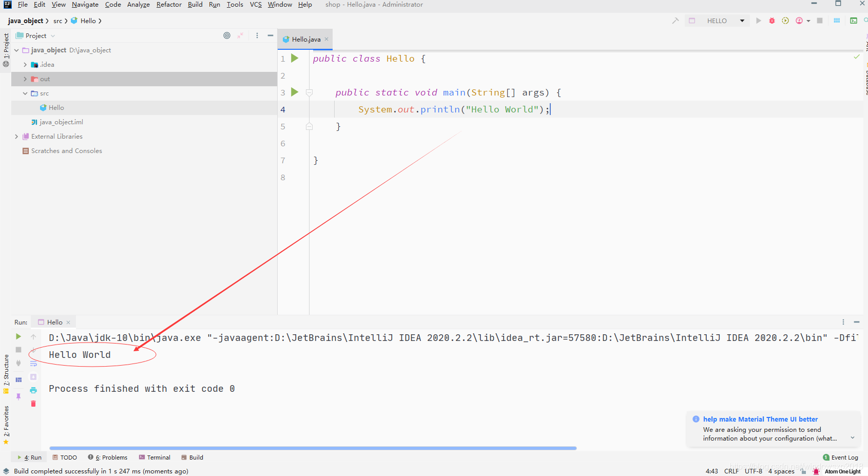Select the Hello tab in the Run panel

pos(54,322)
